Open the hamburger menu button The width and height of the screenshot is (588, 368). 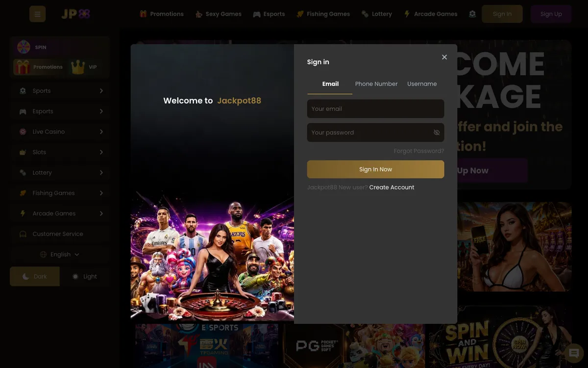coord(37,14)
